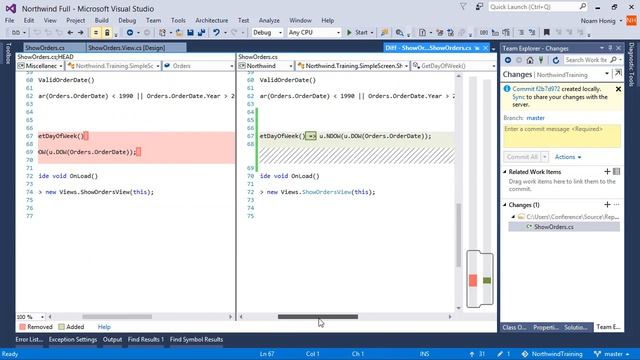Click the master branch link

click(x=536, y=118)
